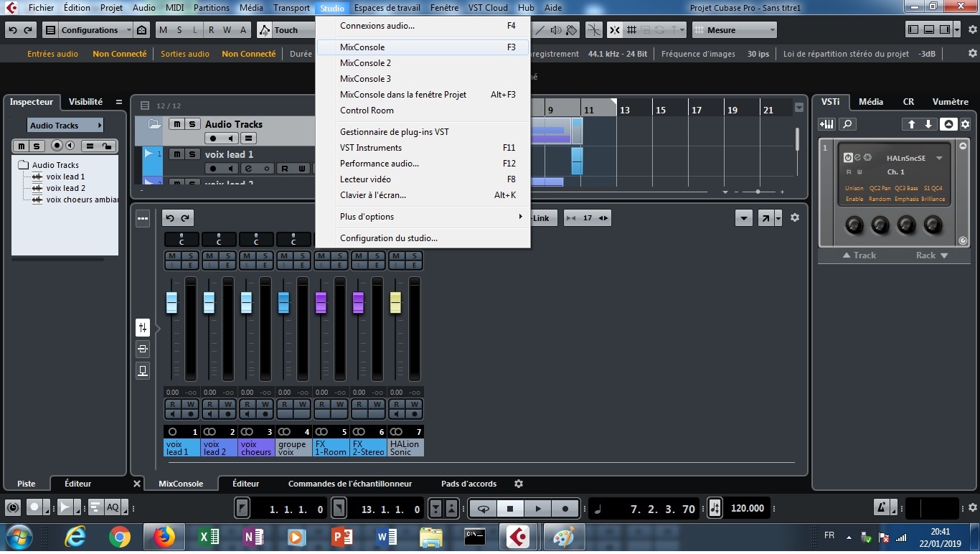Open window layout setup dropdown arrow

point(958,30)
